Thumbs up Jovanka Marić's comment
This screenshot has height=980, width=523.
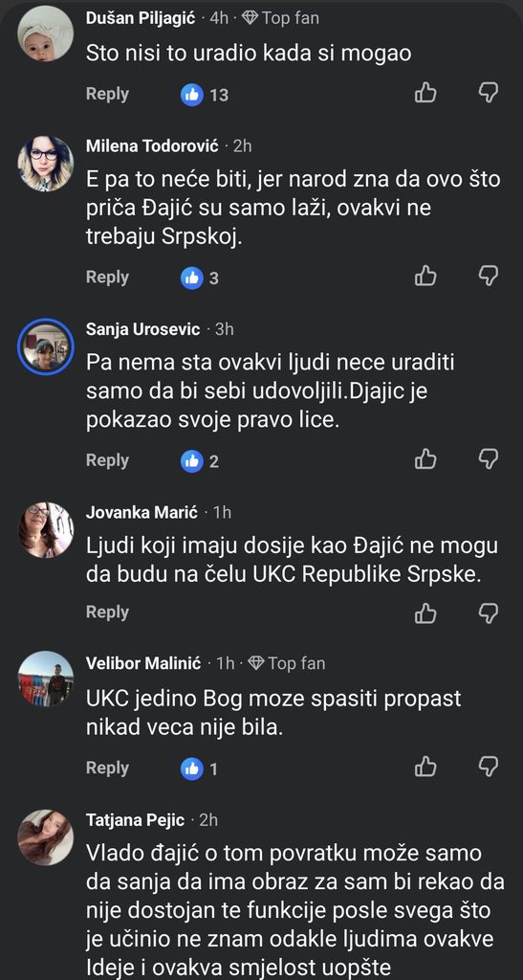(425, 612)
